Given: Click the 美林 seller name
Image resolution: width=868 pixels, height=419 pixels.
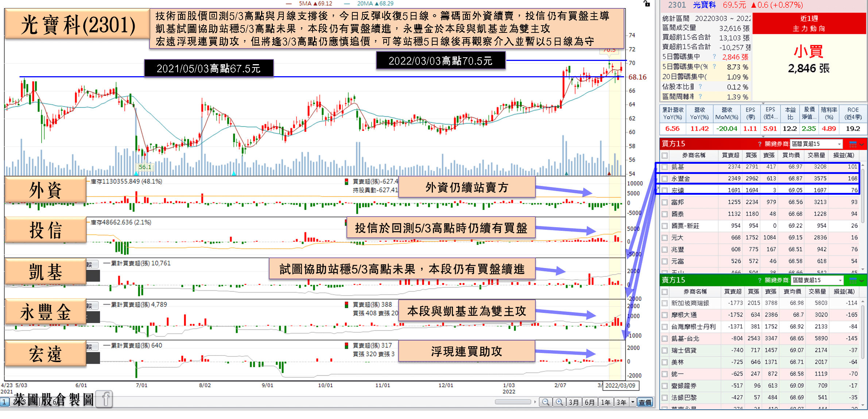Looking at the screenshot, I should 677,362.
